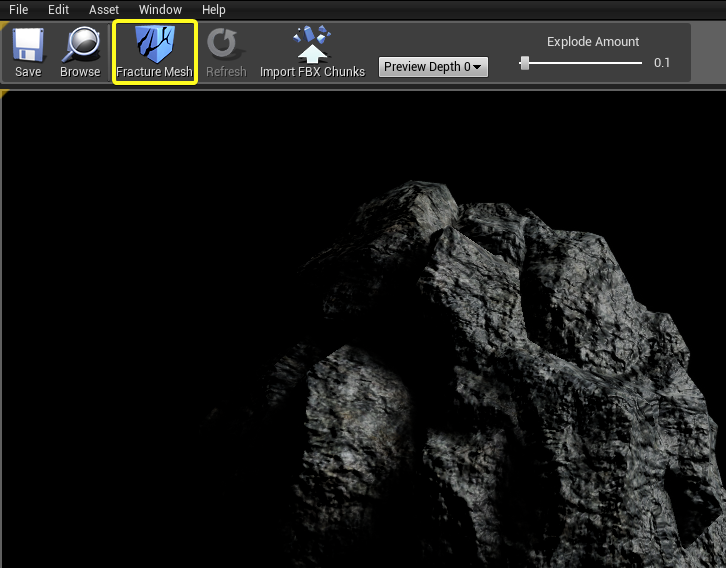Open the Edit menu
Screen dimensions: 726x568
coord(58,9)
